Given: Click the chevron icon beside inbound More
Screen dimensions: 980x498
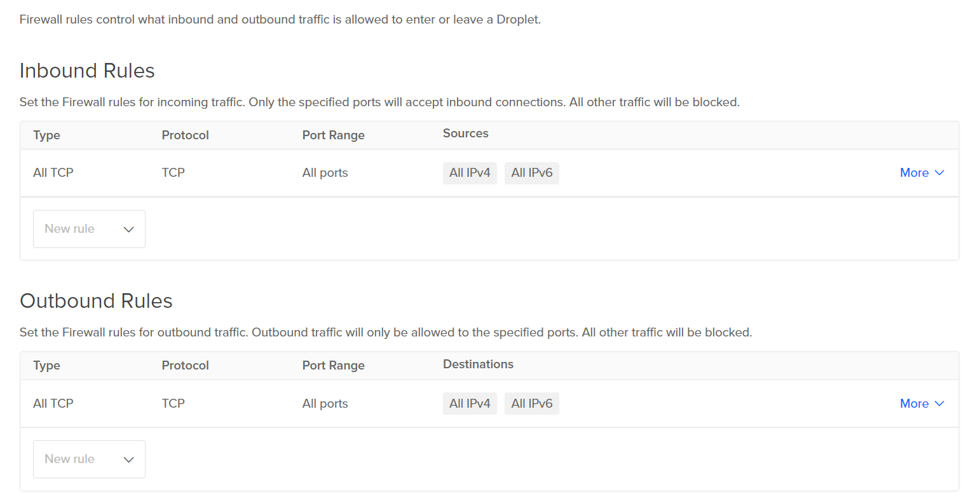Looking at the screenshot, I should (939, 173).
